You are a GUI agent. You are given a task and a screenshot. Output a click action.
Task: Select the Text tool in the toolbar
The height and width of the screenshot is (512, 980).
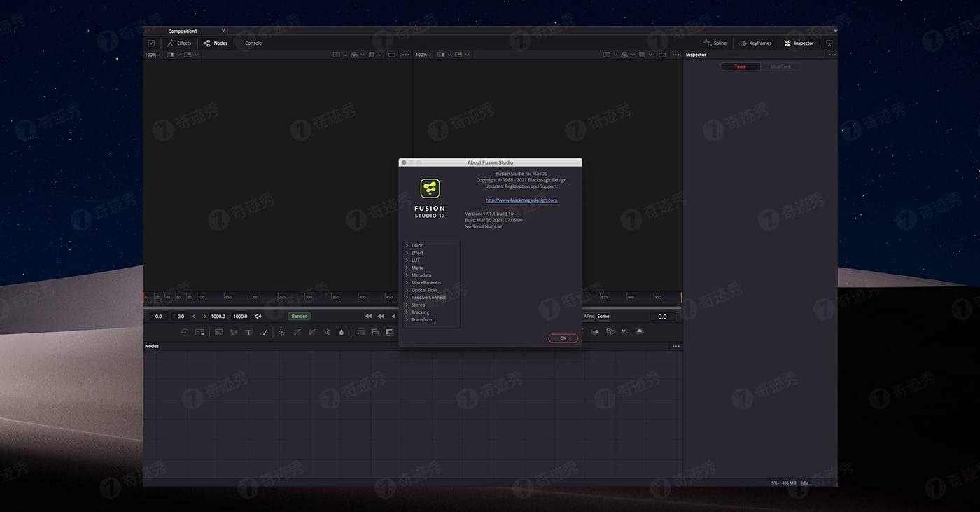point(248,333)
